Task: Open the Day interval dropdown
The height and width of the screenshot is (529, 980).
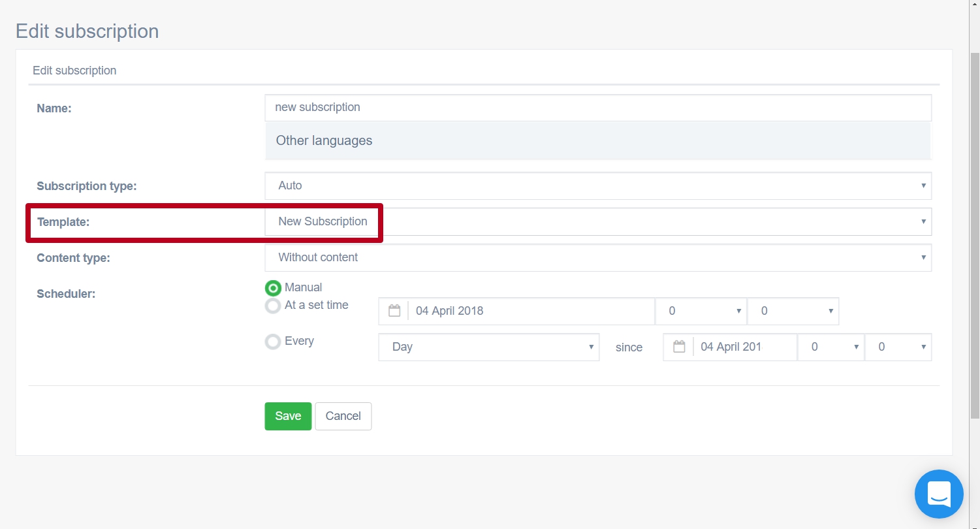Action: (x=489, y=347)
